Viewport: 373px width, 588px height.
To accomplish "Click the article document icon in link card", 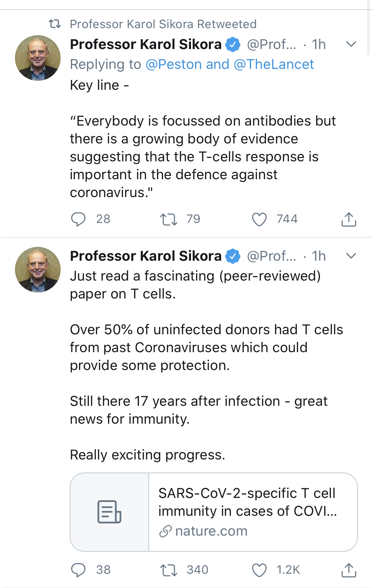I will 109,512.
